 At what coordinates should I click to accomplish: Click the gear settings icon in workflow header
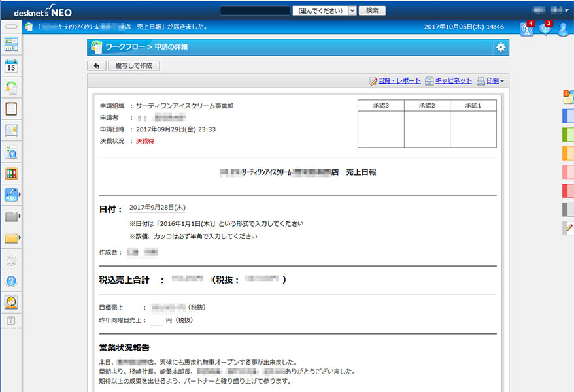(501, 47)
